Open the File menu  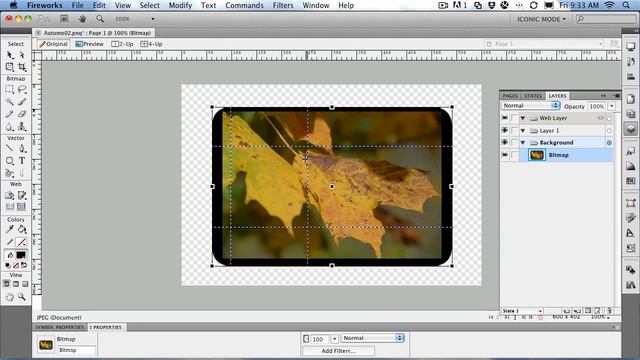click(78, 5)
